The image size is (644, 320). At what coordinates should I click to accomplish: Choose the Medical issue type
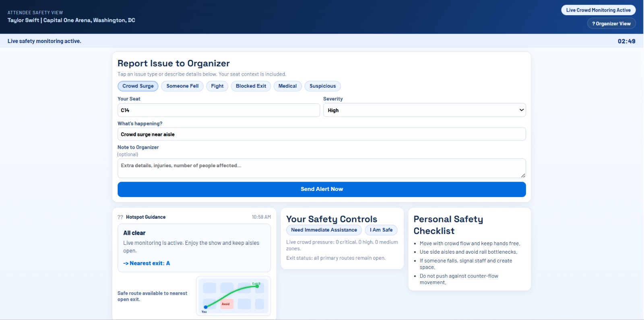[287, 86]
